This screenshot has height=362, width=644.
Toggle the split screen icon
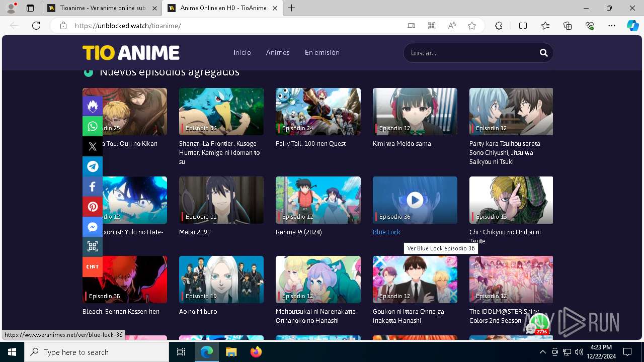click(523, 26)
